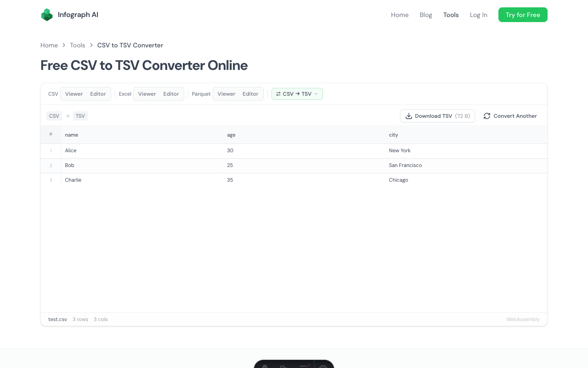Open the Parquet Viewer
588x368 pixels.
coord(226,94)
